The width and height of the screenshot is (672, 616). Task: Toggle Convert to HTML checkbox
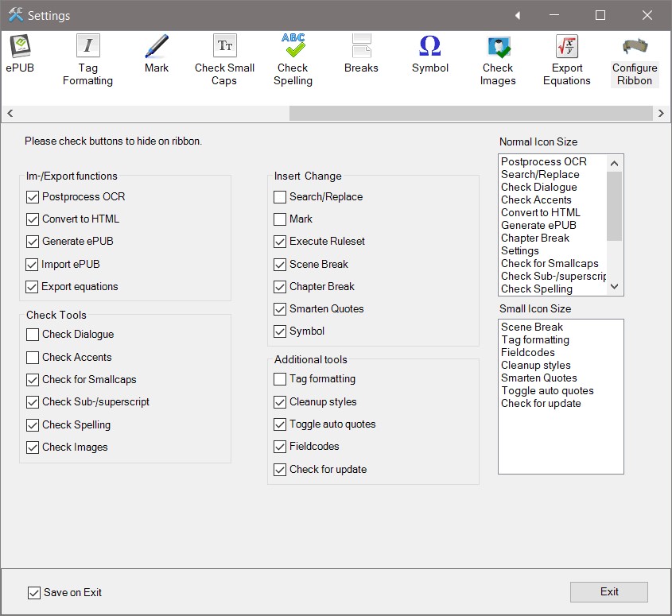click(32, 219)
